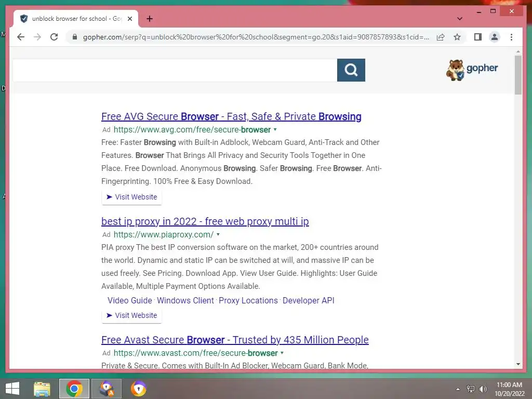Open the taskbar app next to Chrome
Viewport: 532px width, 399px height.
(x=107, y=389)
